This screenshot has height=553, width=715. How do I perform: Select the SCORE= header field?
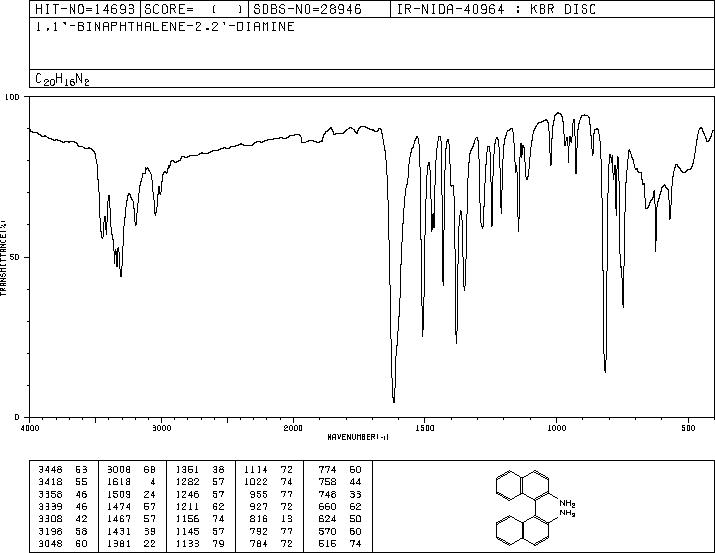tap(194, 9)
